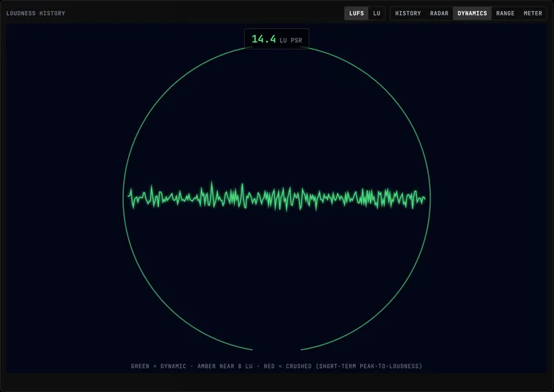Open the RADAR view tab

439,13
